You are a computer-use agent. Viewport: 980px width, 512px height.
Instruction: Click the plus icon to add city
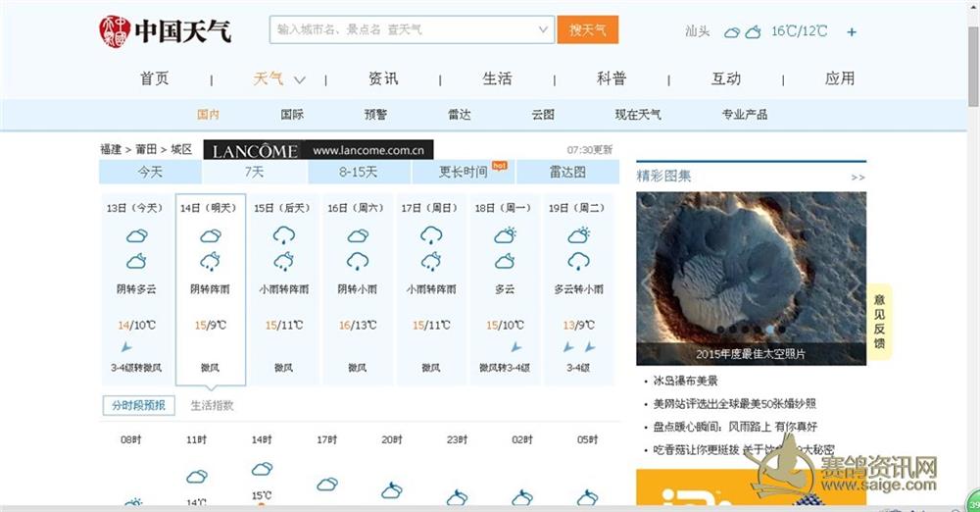point(852,31)
